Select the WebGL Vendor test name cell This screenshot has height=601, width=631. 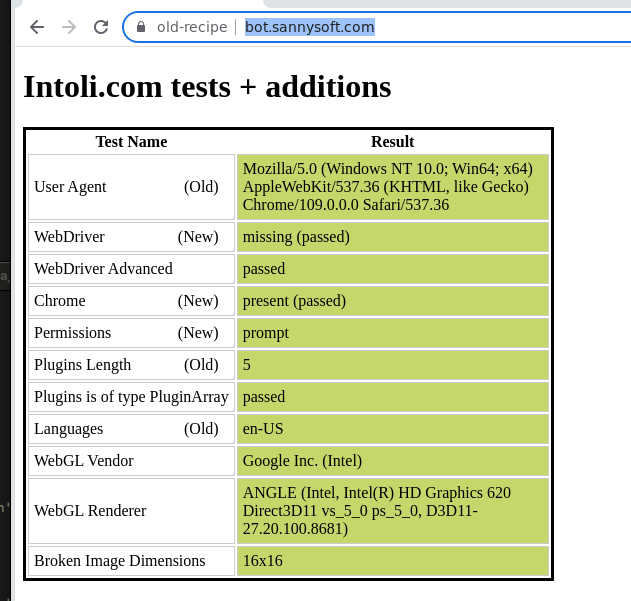pyautogui.click(x=131, y=461)
